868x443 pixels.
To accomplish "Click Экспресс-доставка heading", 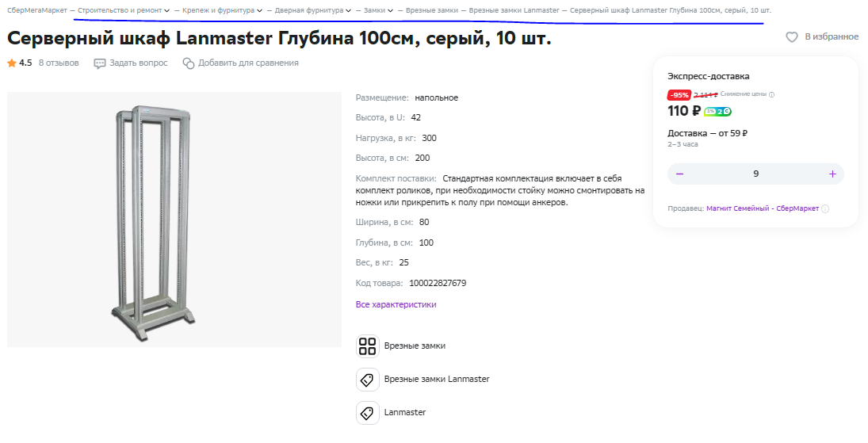I will click(708, 76).
